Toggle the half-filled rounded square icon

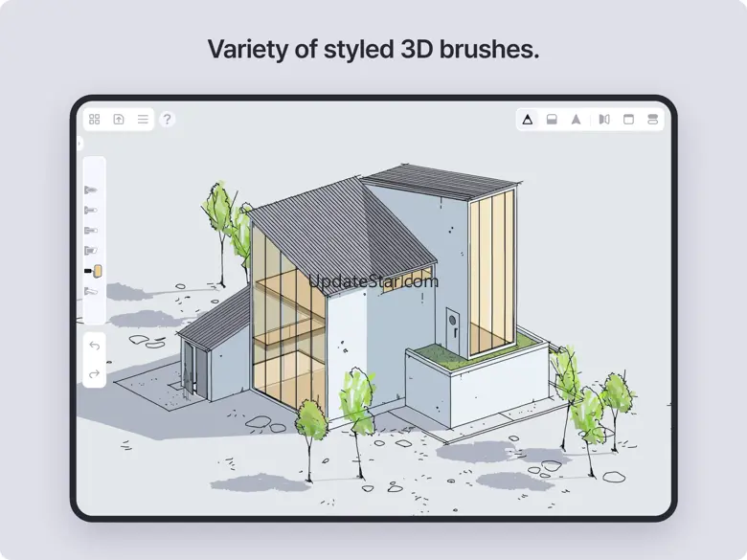[x=552, y=119]
